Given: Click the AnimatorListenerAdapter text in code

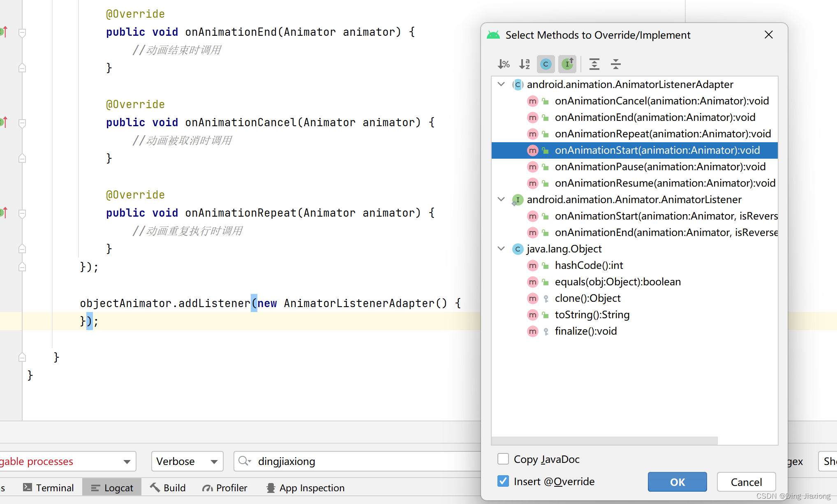Looking at the screenshot, I should click(358, 303).
